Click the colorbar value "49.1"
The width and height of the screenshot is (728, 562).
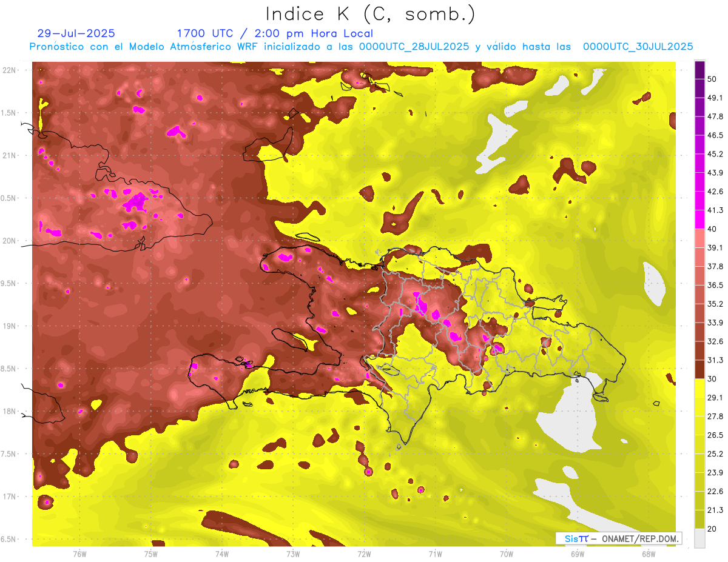click(x=715, y=98)
